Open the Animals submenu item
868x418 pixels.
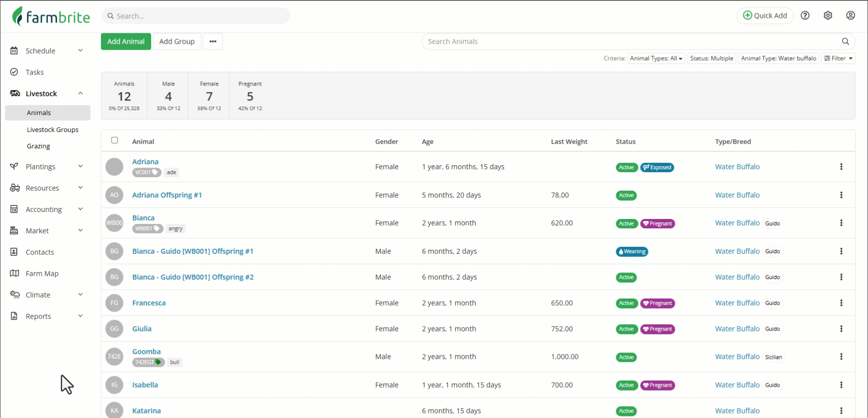click(48, 113)
